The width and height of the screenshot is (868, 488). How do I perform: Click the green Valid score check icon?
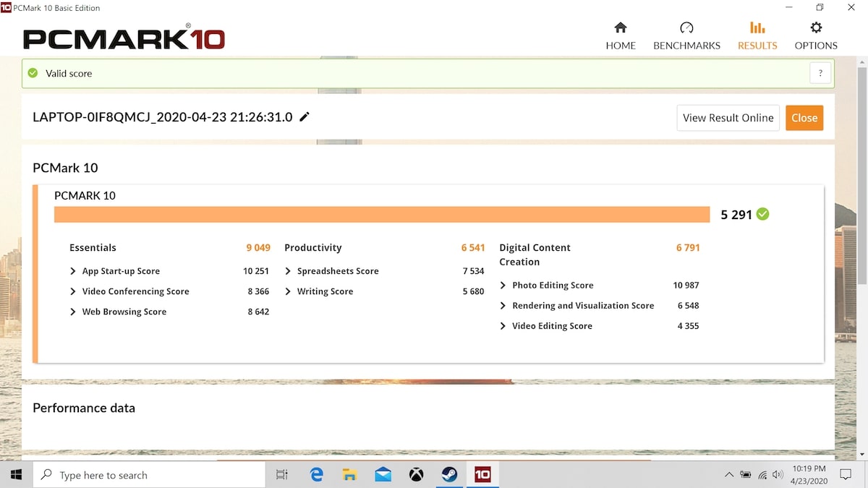[33, 73]
